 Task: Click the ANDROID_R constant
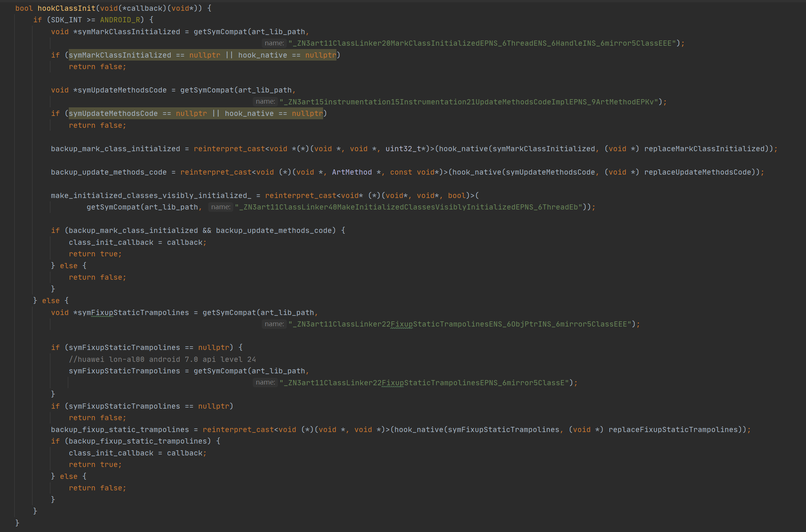(x=120, y=20)
